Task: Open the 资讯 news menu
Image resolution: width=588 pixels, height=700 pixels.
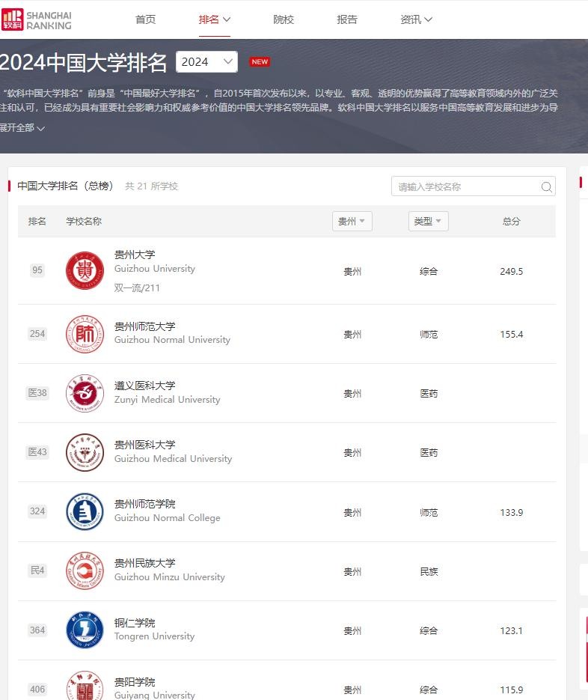Action: click(x=416, y=19)
